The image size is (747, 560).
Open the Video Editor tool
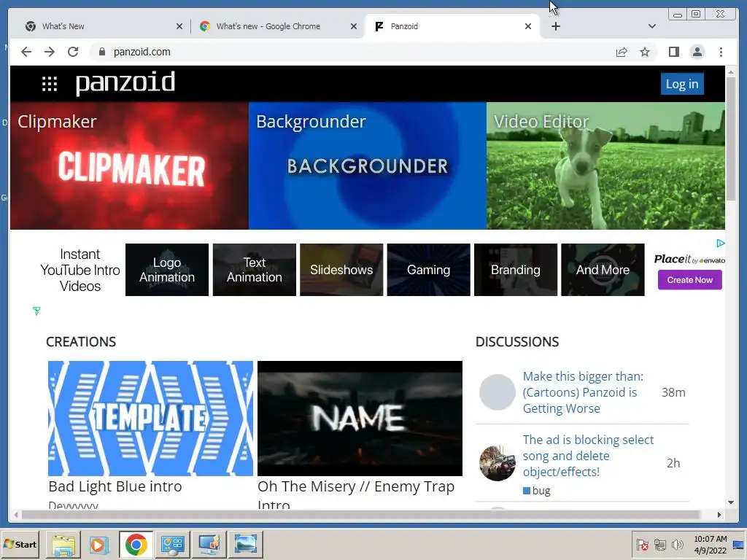606,166
